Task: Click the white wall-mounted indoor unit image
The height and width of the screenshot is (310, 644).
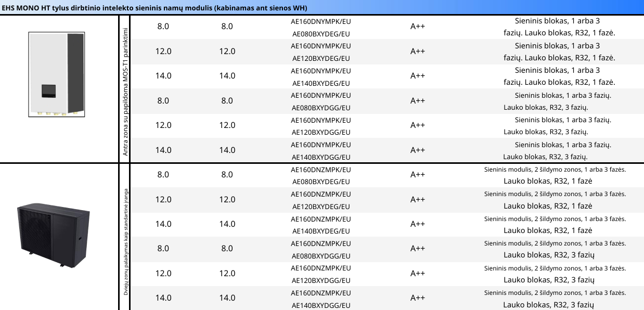Action: tap(57, 74)
